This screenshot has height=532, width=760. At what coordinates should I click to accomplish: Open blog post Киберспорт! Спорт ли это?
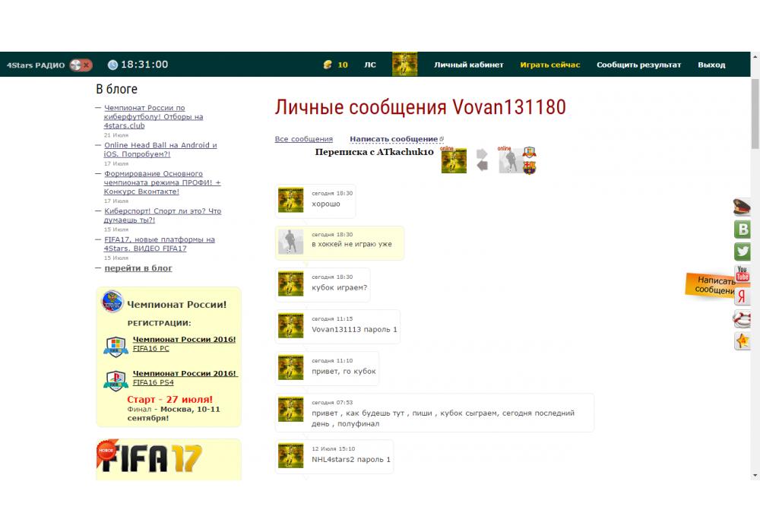pos(163,216)
